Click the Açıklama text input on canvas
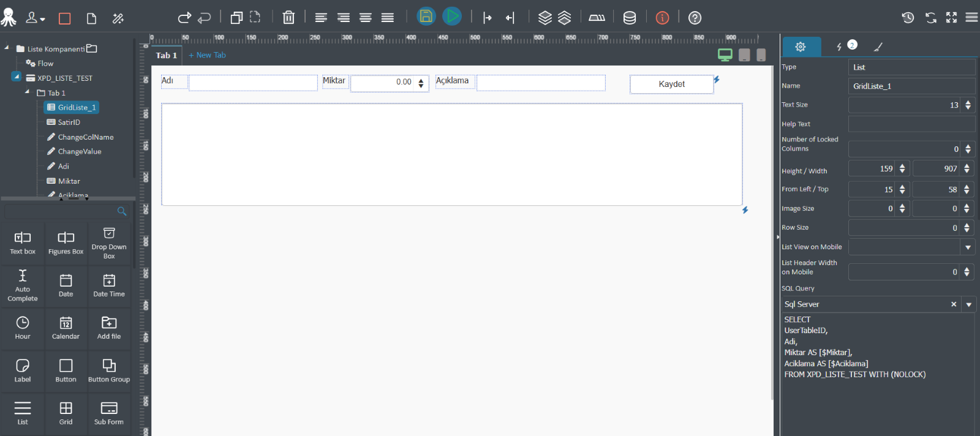This screenshot has height=436, width=980. click(x=541, y=83)
